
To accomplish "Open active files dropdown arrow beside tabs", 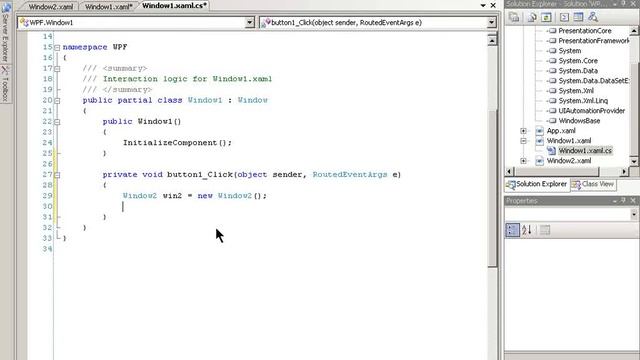I will tap(483, 6).
